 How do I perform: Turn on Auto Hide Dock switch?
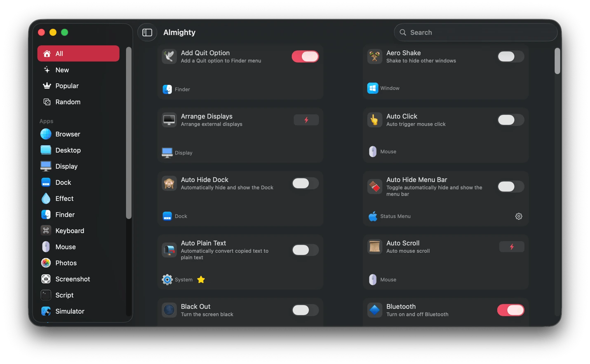click(x=305, y=183)
